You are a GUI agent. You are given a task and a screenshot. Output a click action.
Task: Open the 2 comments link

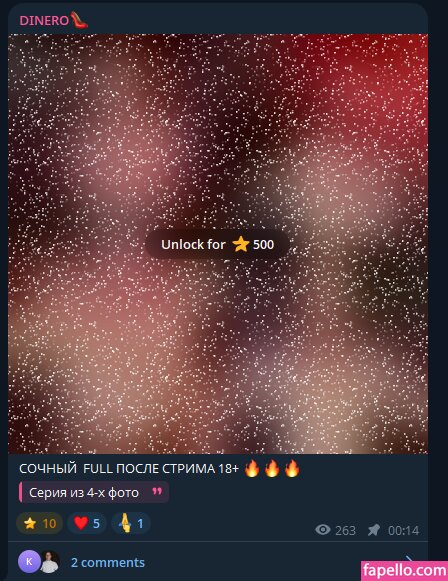108,562
